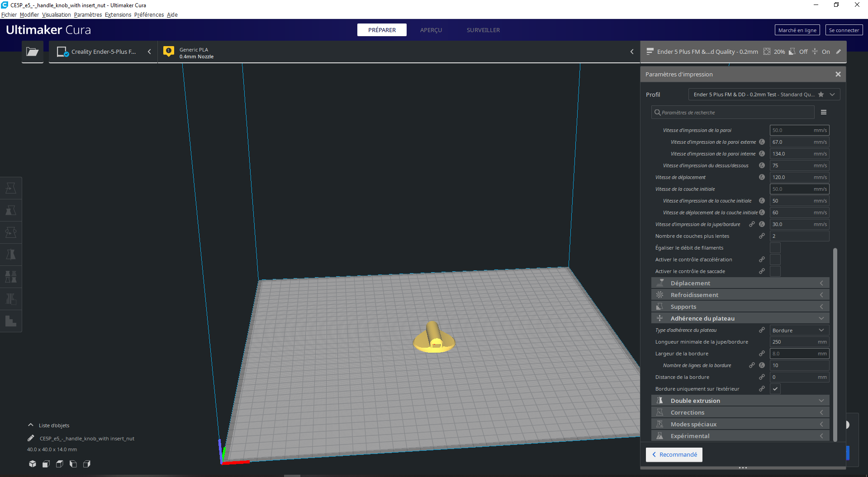The width and height of the screenshot is (868, 477).
Task: Click the Paramètres de recherche search field
Action: tap(733, 112)
